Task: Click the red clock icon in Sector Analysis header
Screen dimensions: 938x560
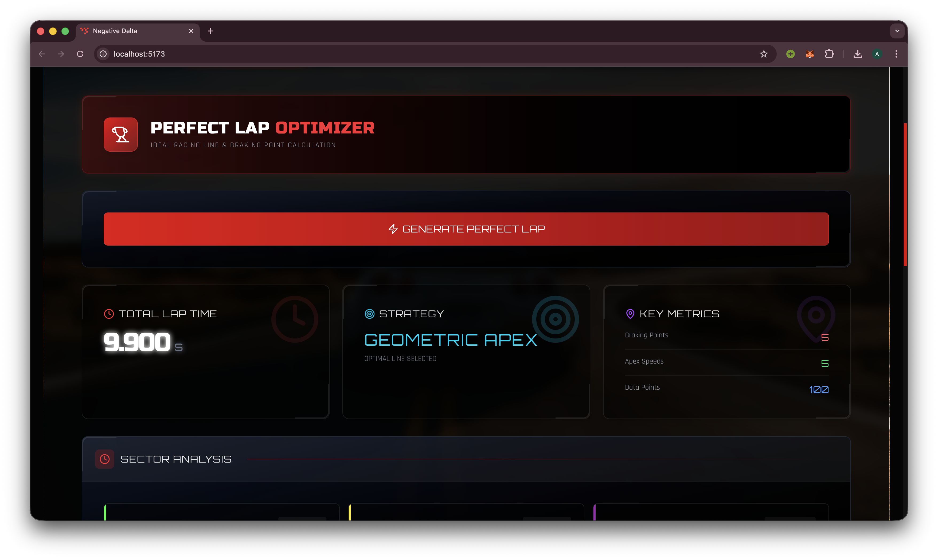Action: pos(104,459)
